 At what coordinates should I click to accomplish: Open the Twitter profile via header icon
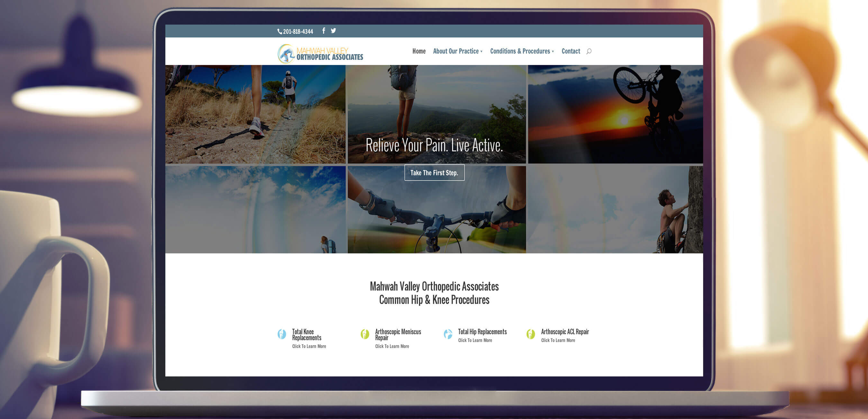pyautogui.click(x=333, y=31)
